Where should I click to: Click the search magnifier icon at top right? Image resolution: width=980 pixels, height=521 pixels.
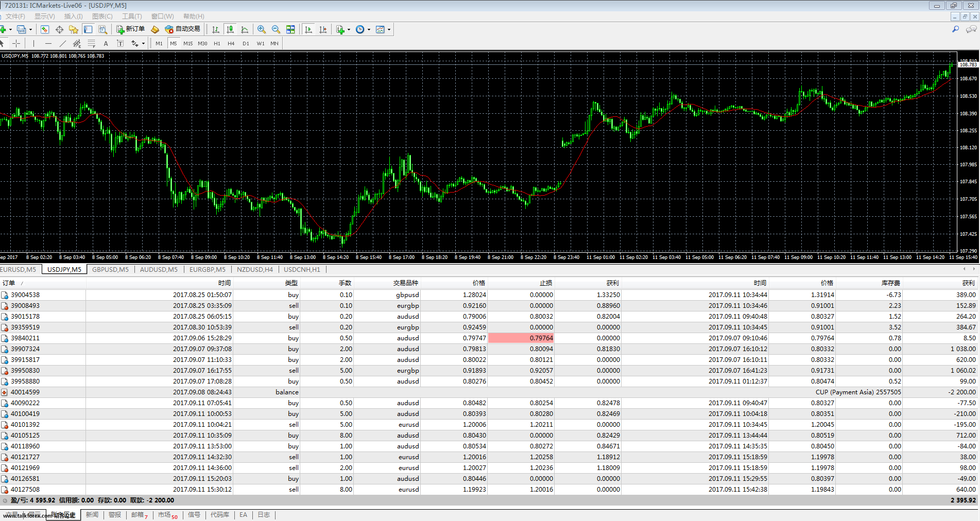click(955, 29)
